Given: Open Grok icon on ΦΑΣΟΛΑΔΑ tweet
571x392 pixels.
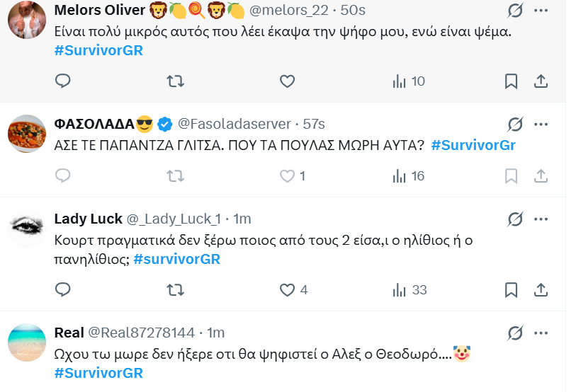Looking at the screenshot, I should (515, 125).
